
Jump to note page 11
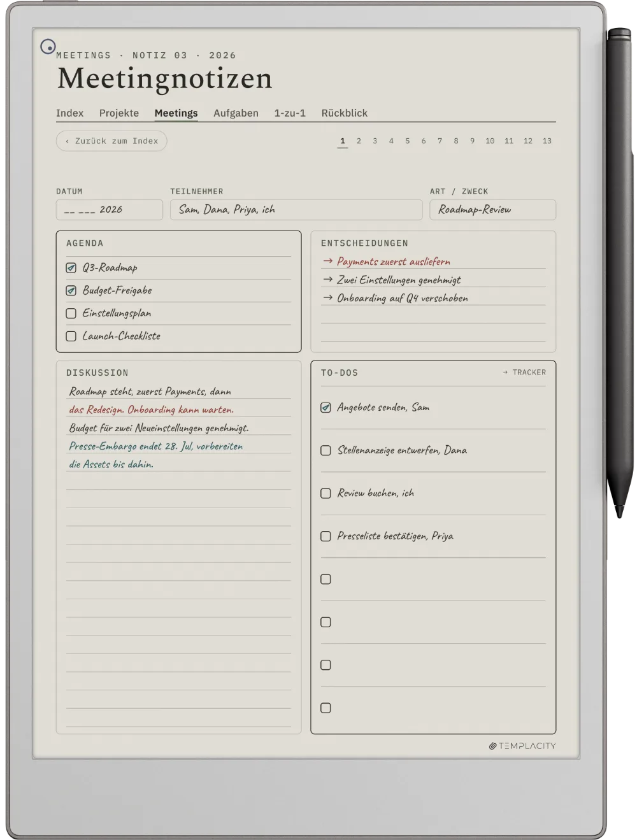(x=509, y=141)
